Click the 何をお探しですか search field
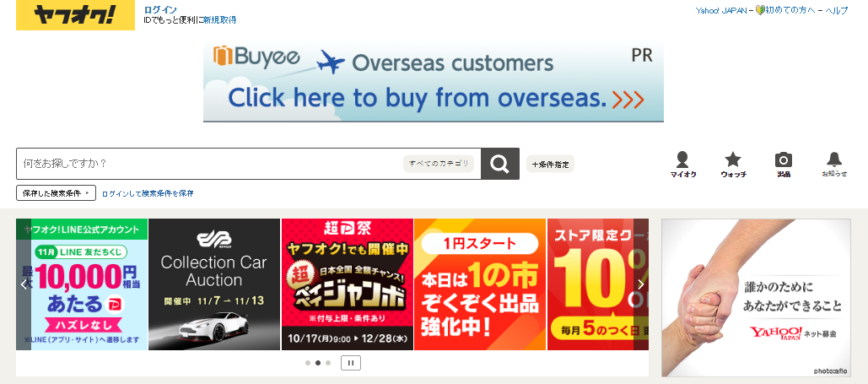868x384 pixels. coord(210,164)
